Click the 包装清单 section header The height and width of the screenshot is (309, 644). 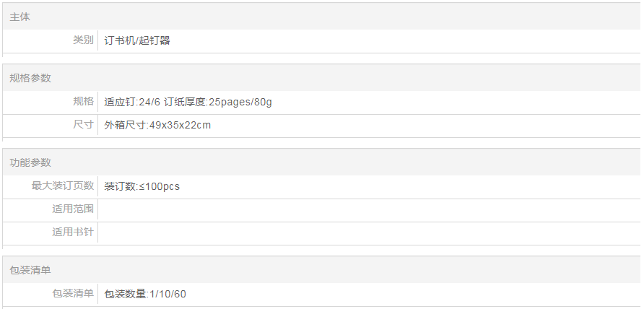[30, 269]
